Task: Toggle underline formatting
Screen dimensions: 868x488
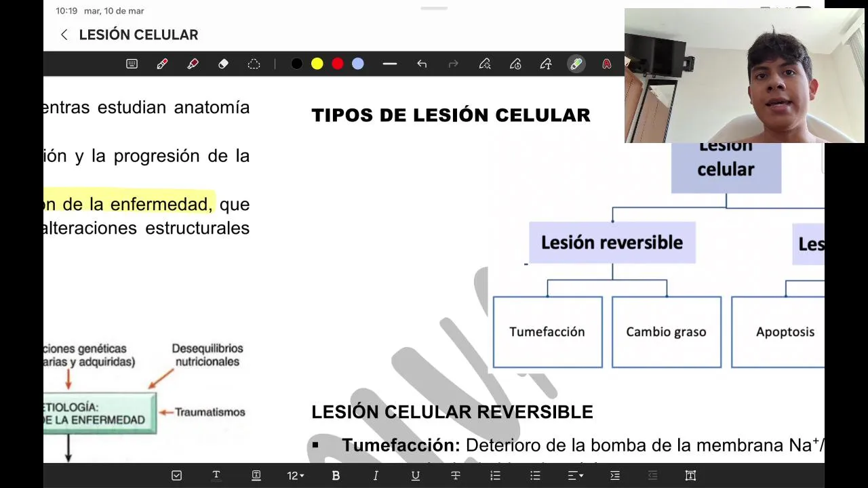Action: 416,475
